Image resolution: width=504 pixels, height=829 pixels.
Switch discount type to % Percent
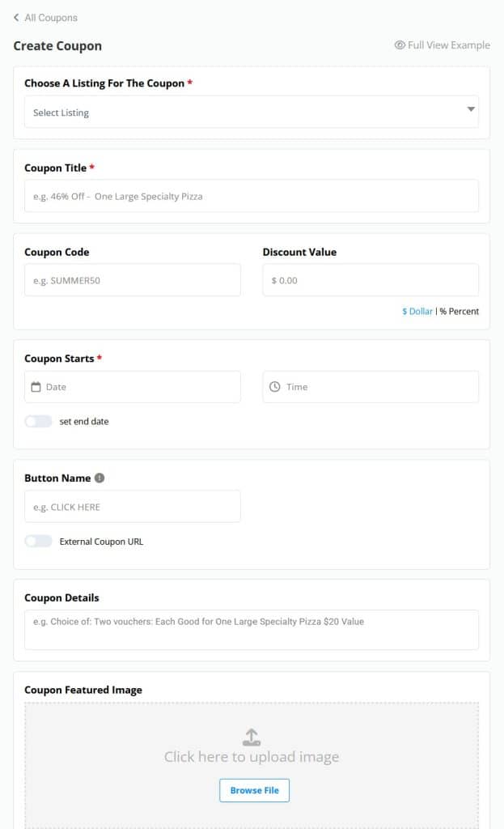click(459, 312)
